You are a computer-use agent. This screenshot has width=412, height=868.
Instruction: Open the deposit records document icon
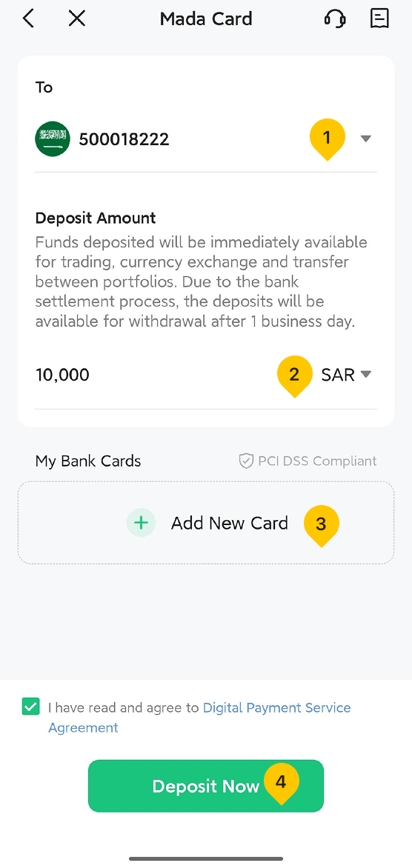point(379,19)
